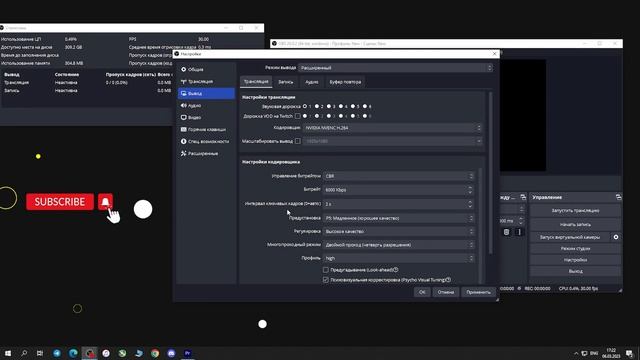Open the Трансляция category in settings sidebar
640x360 pixels.
[206, 82]
